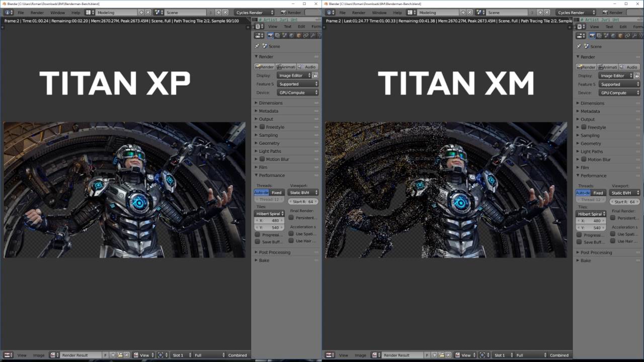Toggle Save Buffers checkbox in the left window

pos(258,241)
